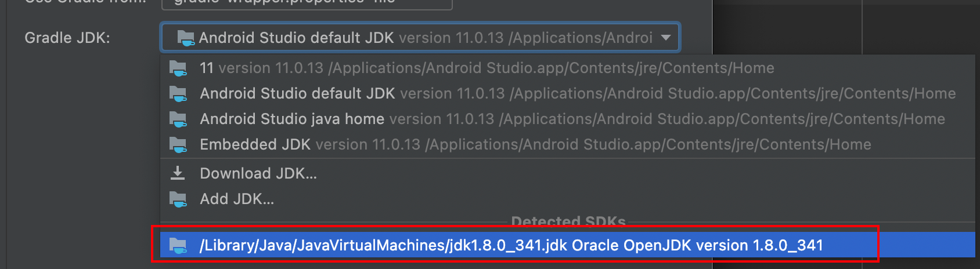980x269 pixels.
Task: Select Android Studio java home option
Action: (568, 119)
